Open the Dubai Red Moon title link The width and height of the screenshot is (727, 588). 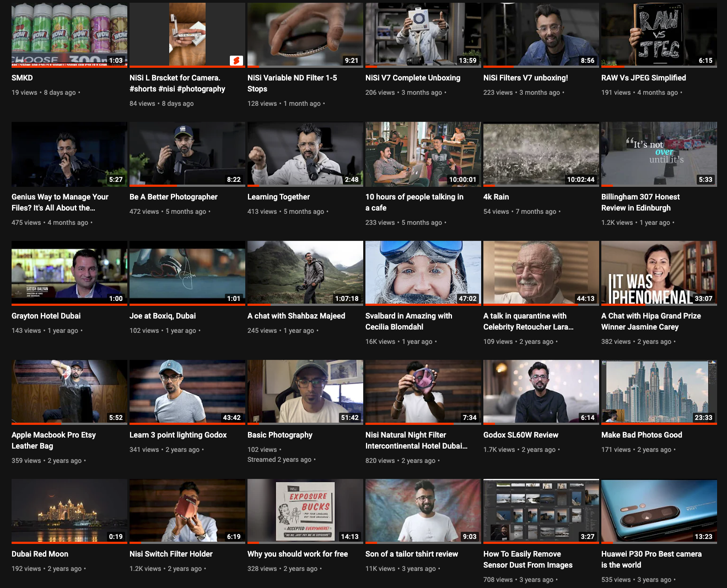coord(40,554)
